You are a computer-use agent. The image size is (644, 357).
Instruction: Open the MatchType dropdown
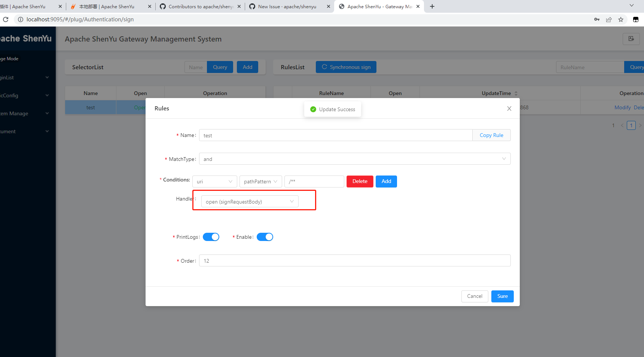[x=355, y=159]
